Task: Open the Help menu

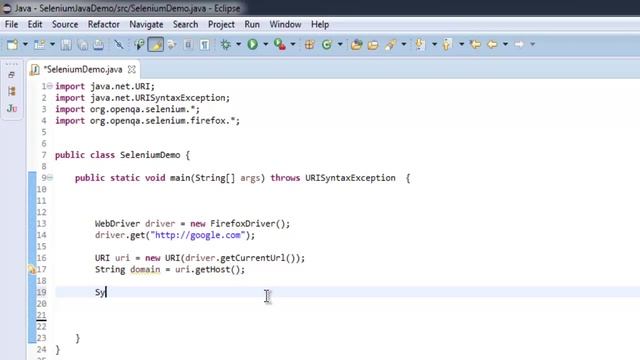Action: point(320,24)
